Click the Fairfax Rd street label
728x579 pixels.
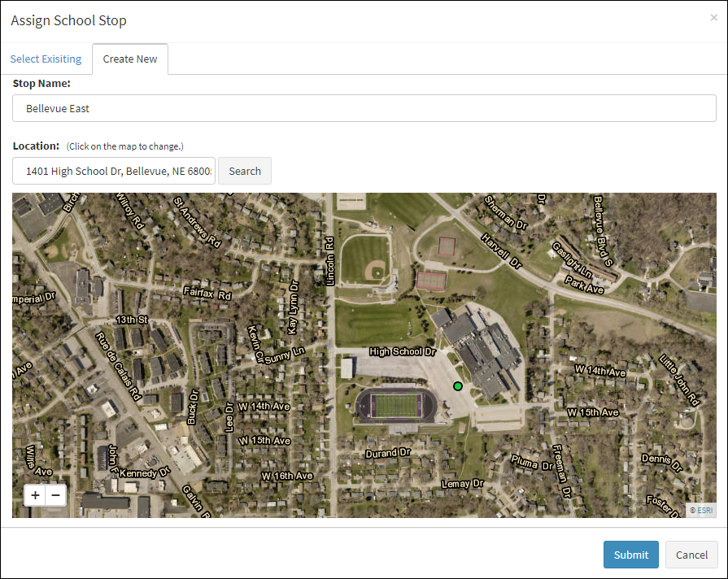[207, 293]
